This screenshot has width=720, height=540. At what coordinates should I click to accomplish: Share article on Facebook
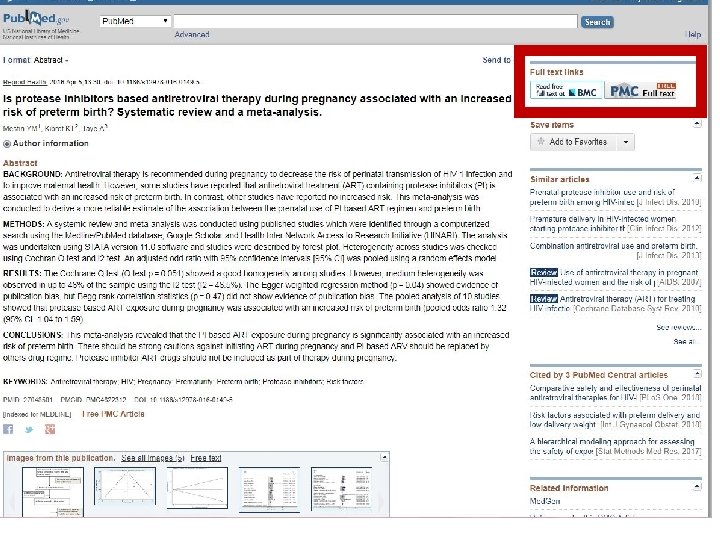[8, 429]
